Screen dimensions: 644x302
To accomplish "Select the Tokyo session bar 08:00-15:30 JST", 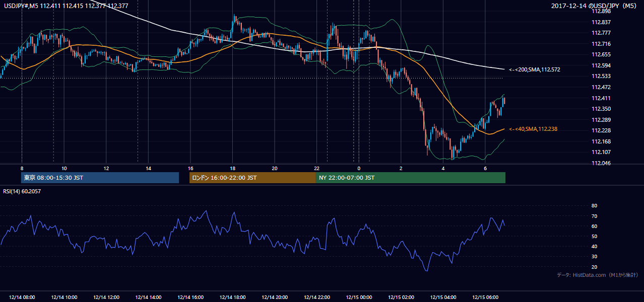I will click(x=100, y=178).
